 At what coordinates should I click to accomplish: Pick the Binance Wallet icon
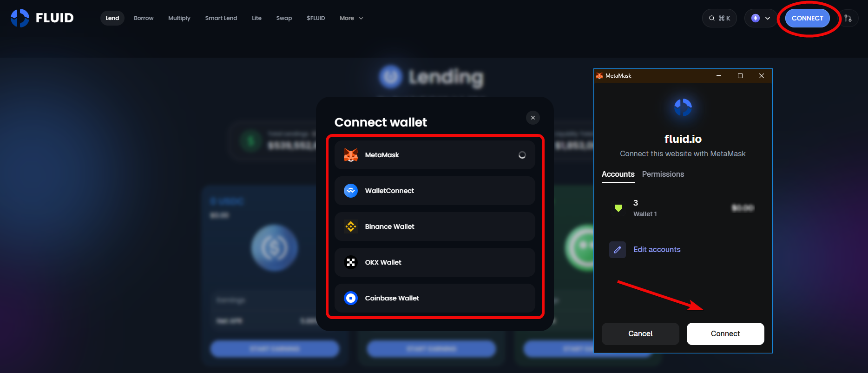tap(351, 226)
